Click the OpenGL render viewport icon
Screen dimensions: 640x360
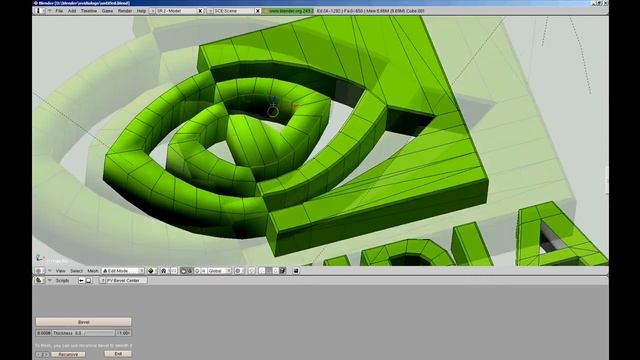(x=296, y=271)
